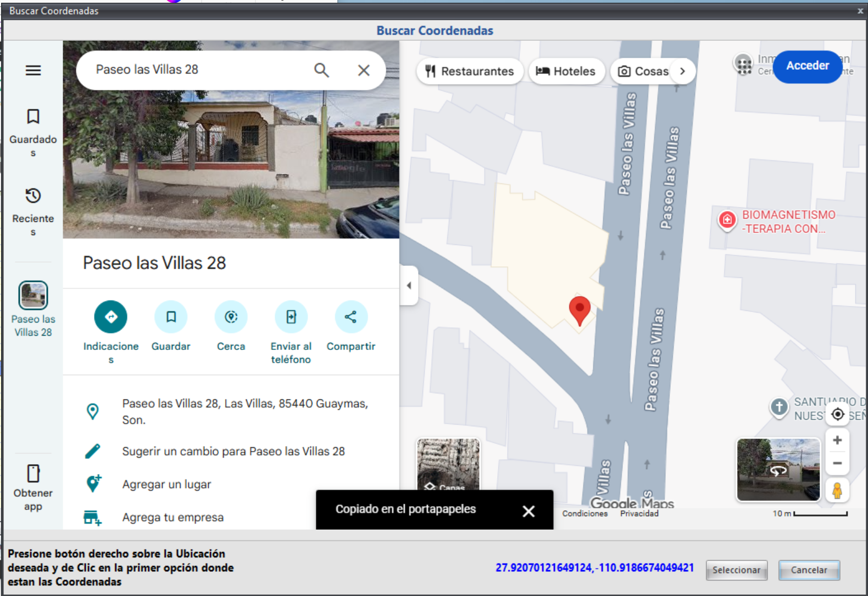
Task: Click the Acceder sign-in button
Action: pos(808,66)
